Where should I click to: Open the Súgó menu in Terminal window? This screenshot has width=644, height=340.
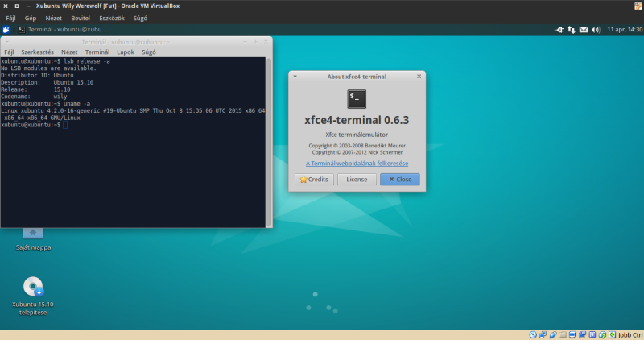click(149, 52)
